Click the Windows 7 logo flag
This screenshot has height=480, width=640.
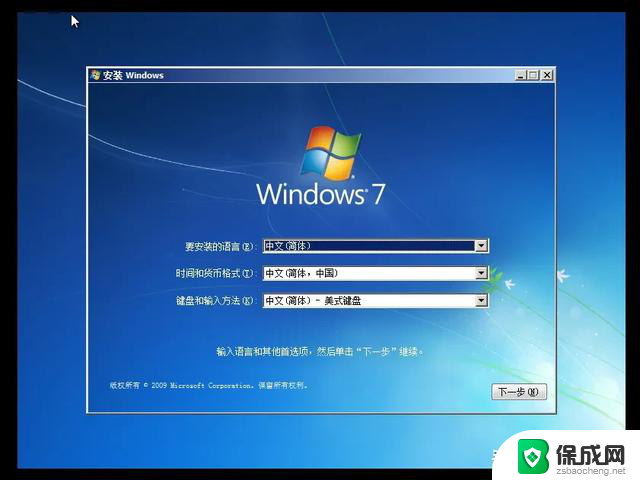pyautogui.click(x=331, y=153)
